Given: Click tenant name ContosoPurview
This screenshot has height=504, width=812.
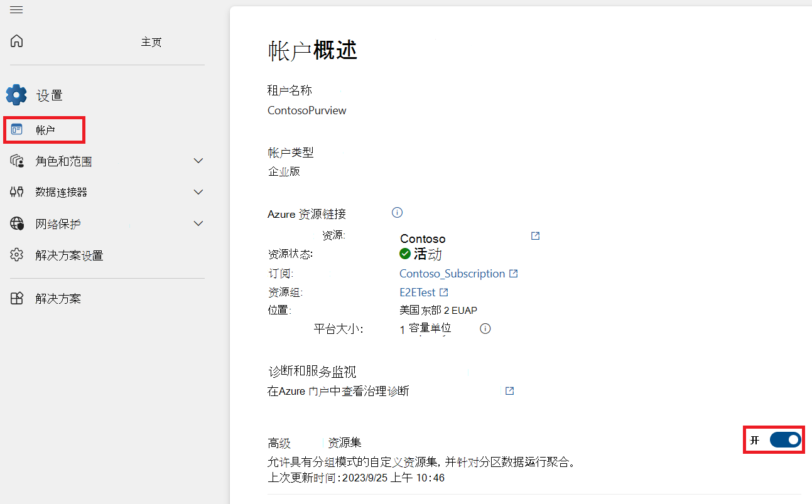Looking at the screenshot, I should tap(307, 110).
